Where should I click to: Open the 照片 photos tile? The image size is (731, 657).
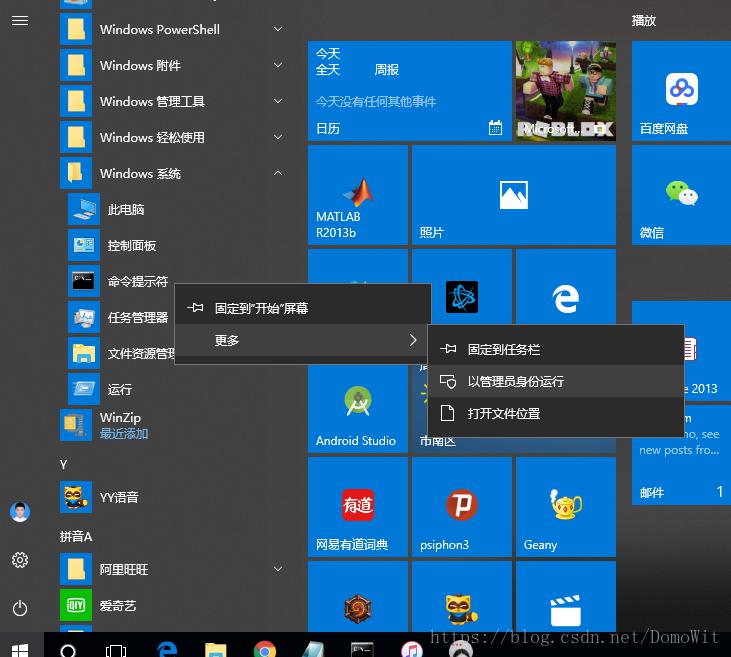pyautogui.click(x=513, y=195)
